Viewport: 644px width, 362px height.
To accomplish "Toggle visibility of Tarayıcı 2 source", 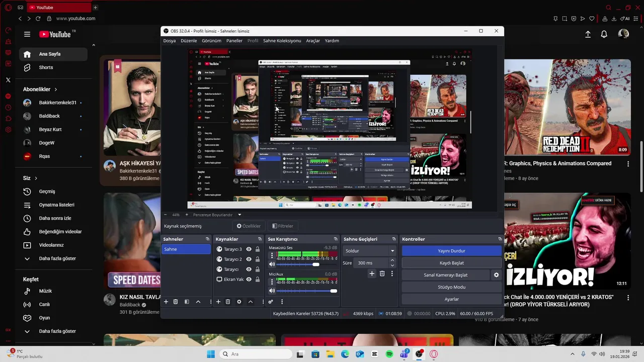I will 249,259.
